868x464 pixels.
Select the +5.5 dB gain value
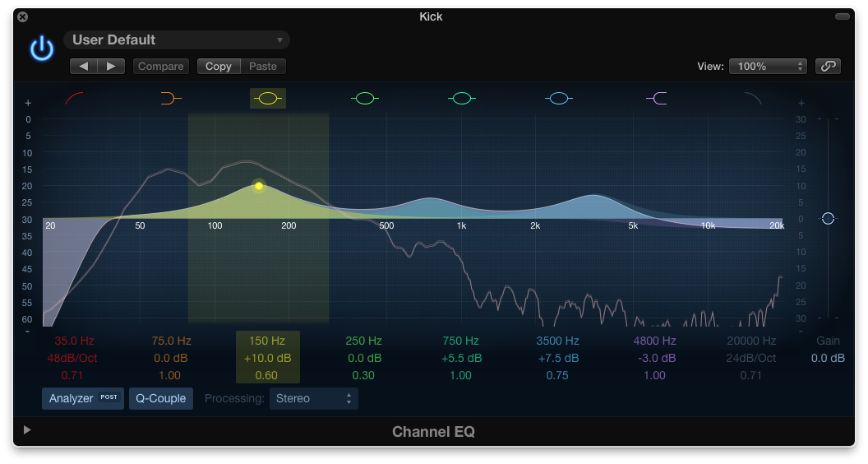[462, 358]
